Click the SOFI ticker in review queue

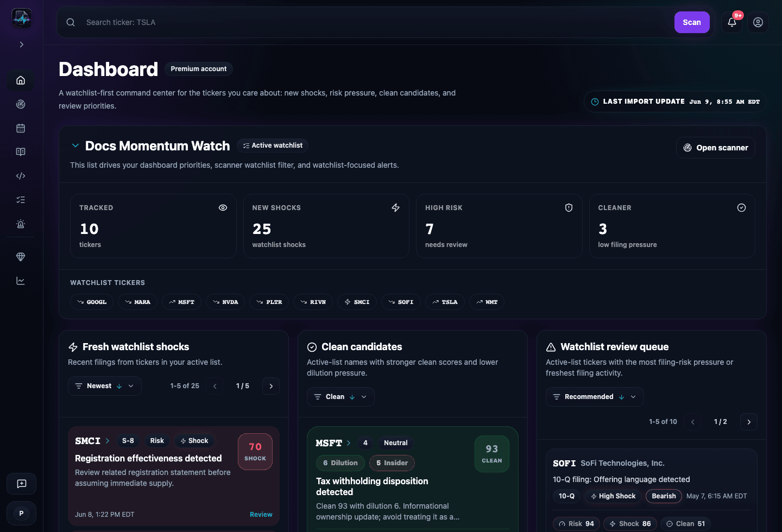(564, 463)
